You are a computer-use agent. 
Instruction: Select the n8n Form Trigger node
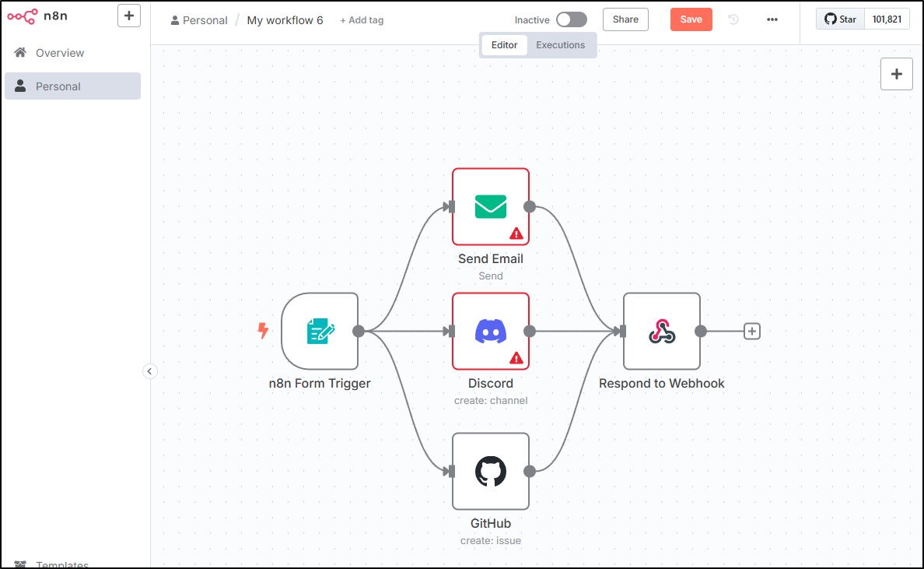coord(320,331)
